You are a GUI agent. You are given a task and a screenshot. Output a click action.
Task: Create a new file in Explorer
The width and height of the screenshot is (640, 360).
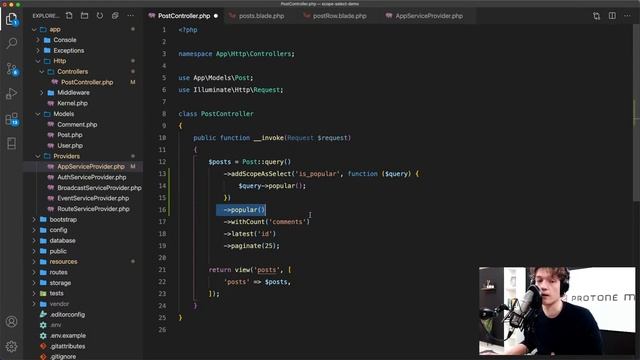coord(69,16)
